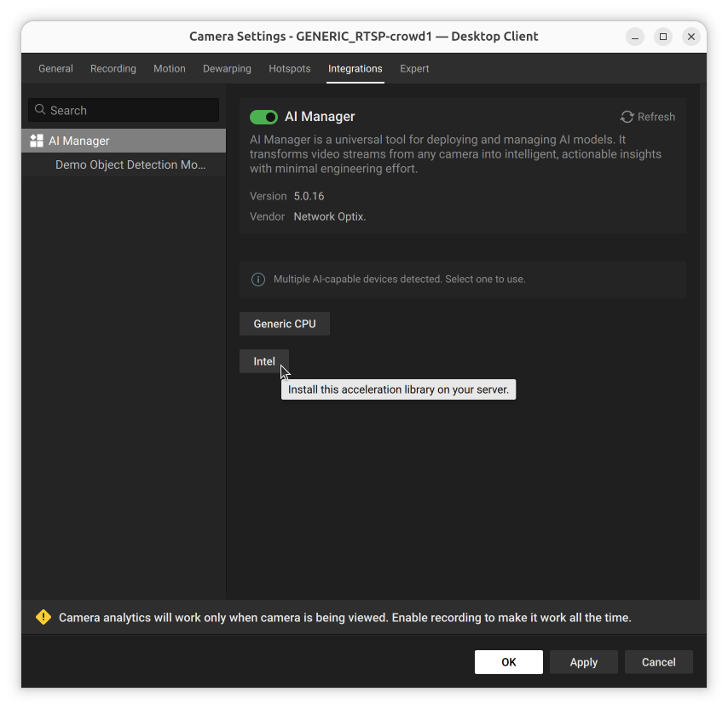Open the Motion tab

coord(170,69)
